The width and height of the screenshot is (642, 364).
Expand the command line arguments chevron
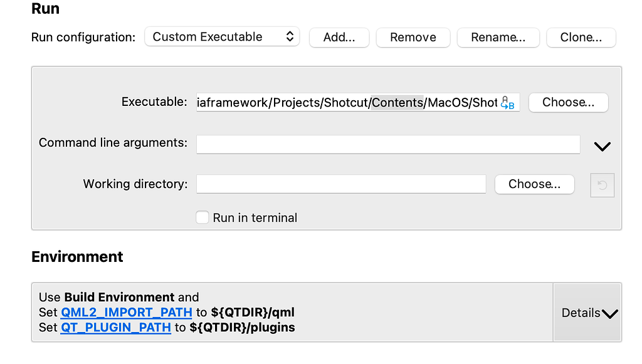(602, 147)
